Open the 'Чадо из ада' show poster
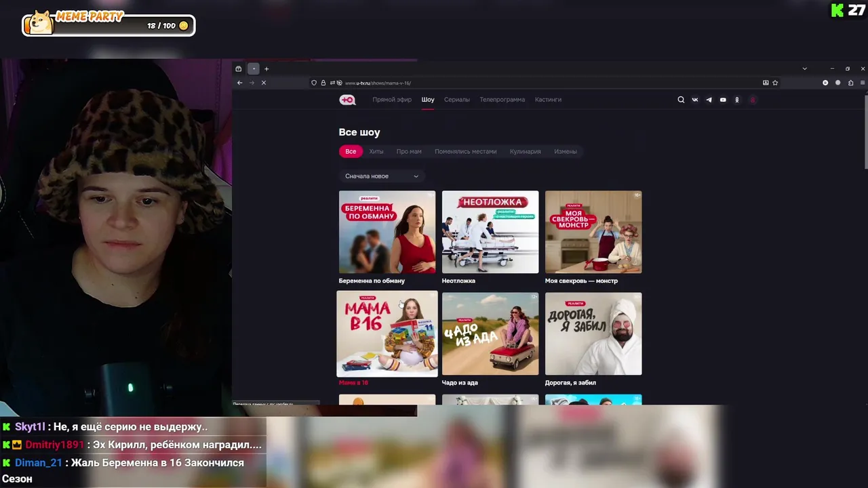868x488 pixels. 490,333
